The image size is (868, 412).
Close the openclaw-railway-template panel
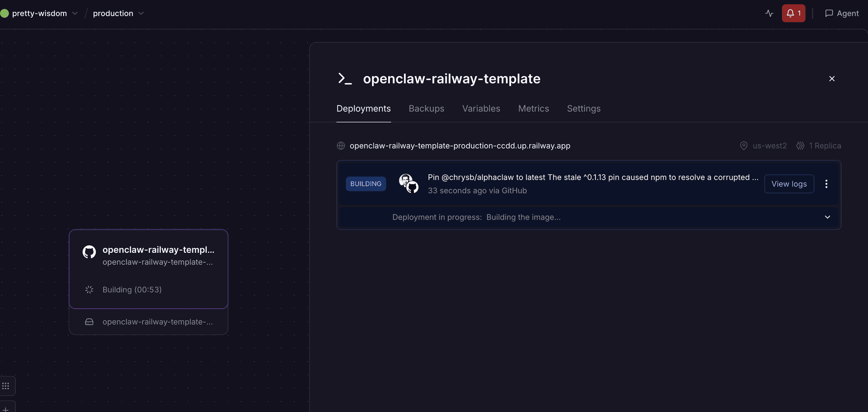point(832,79)
